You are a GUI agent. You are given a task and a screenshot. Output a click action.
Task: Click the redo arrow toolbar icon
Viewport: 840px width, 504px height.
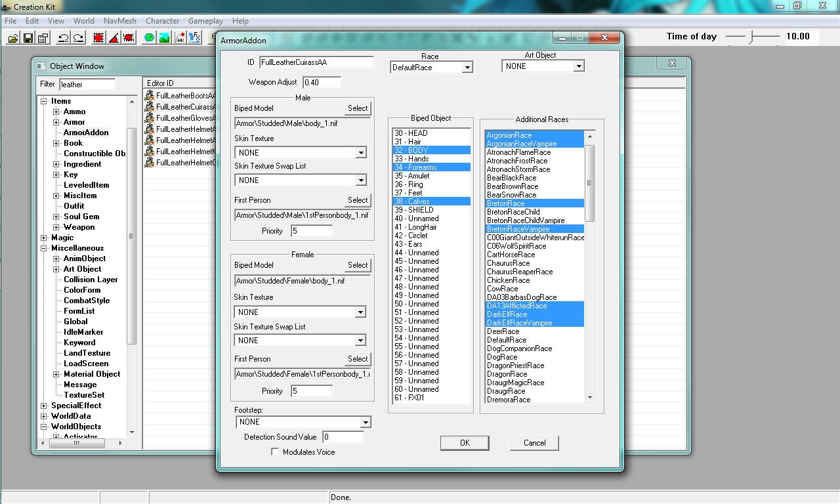[x=78, y=38]
